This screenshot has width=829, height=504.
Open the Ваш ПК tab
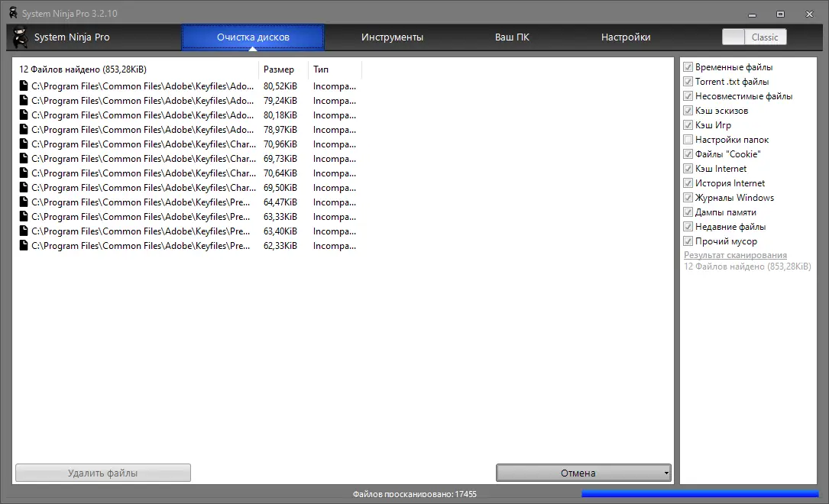pos(512,37)
